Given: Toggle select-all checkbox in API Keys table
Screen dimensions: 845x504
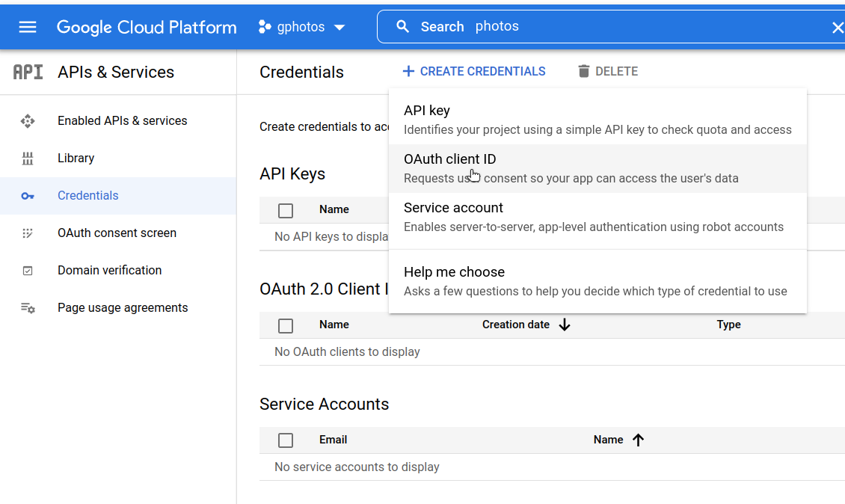Looking at the screenshot, I should point(286,211).
